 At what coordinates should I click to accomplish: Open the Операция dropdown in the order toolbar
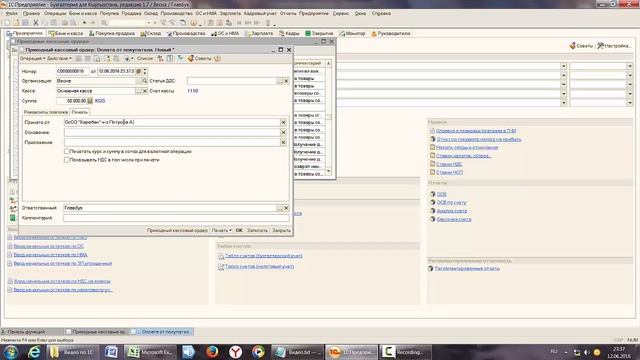pyautogui.click(x=32, y=58)
